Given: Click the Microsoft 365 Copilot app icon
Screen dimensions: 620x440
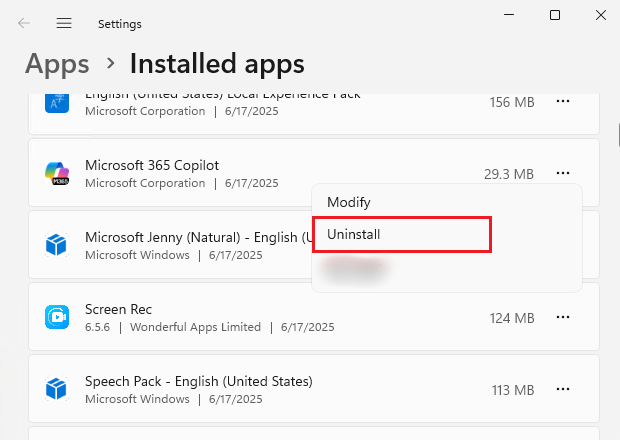Looking at the screenshot, I should pos(57,173).
